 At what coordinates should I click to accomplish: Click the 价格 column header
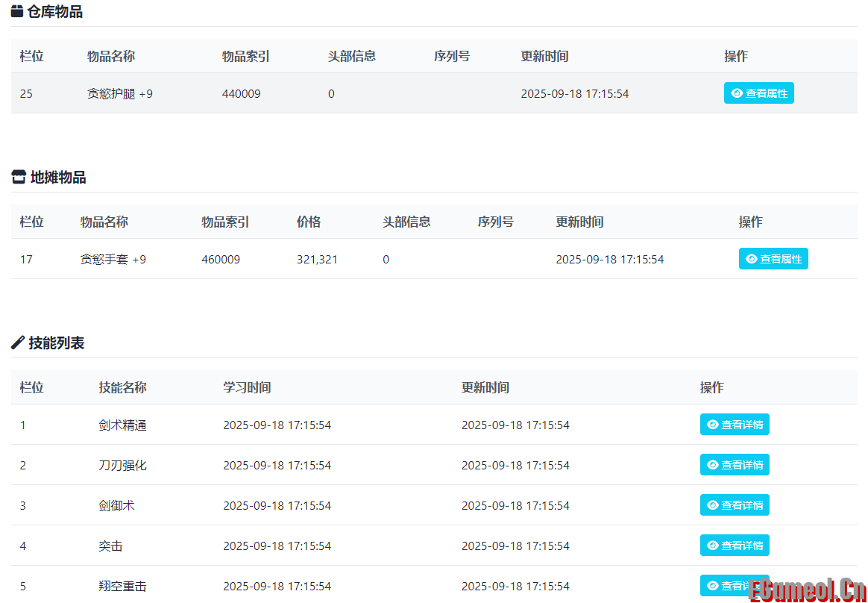pos(309,222)
